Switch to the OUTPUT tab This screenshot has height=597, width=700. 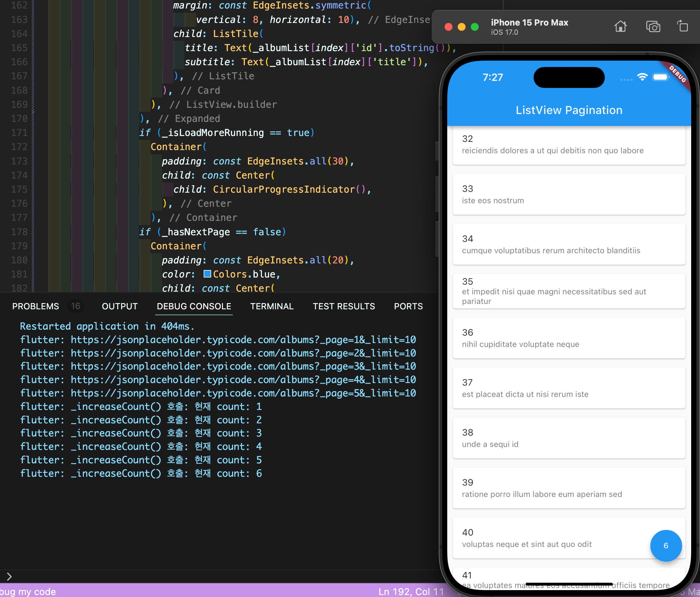120,306
